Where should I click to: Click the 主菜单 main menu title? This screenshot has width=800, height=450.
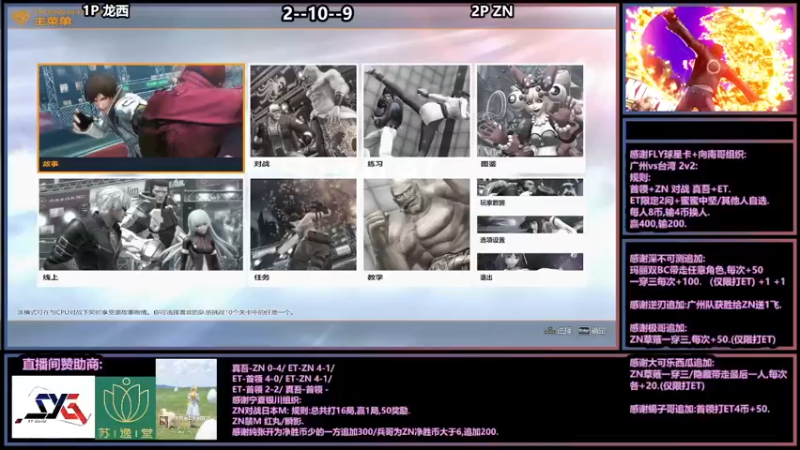(53, 20)
